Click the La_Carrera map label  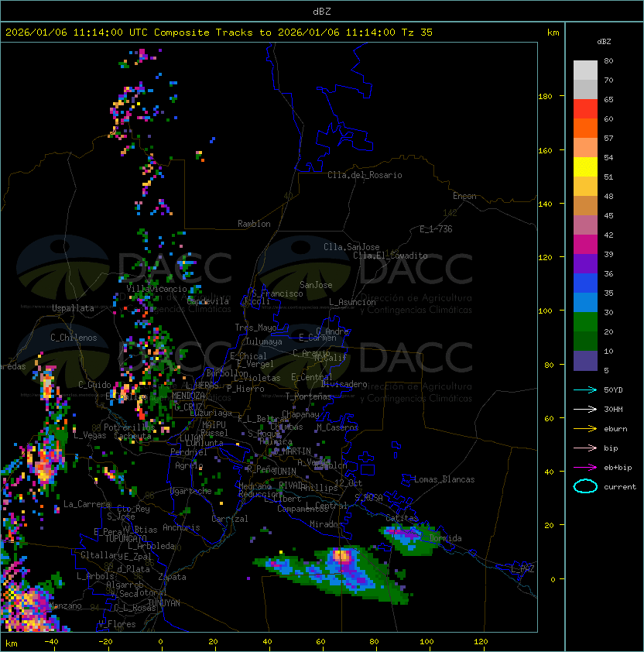click(x=87, y=504)
